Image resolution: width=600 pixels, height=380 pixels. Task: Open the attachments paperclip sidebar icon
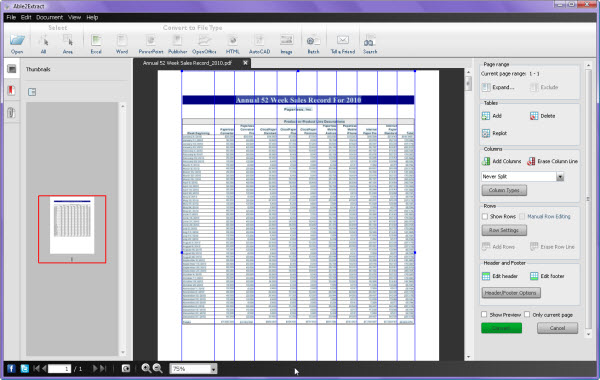(11, 113)
